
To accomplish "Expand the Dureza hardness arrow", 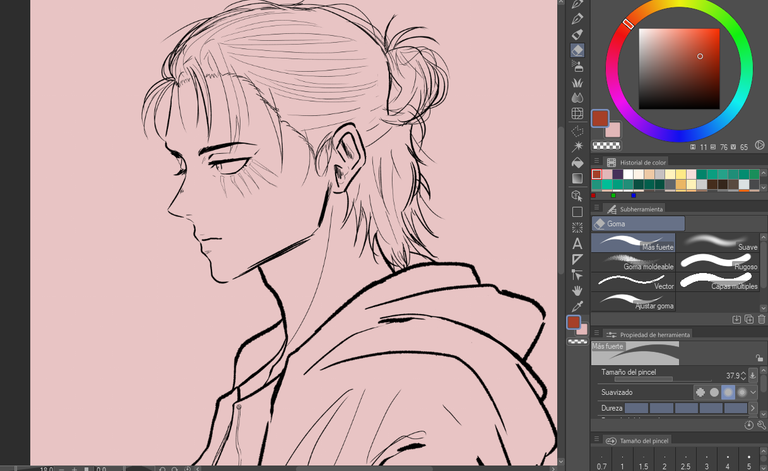I will pos(753,408).
